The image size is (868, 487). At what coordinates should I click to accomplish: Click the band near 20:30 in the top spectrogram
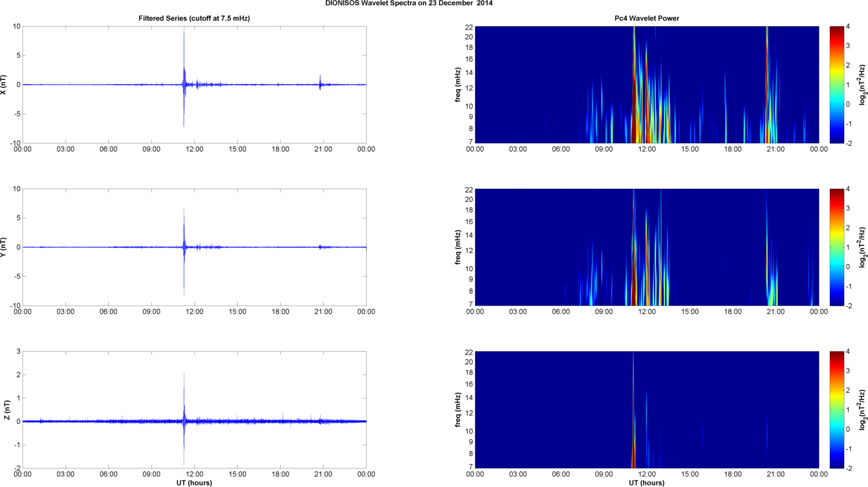(x=768, y=86)
